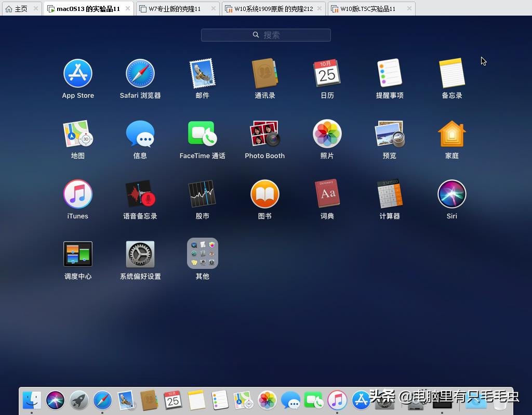Screen dimensions: 532x415
Task: Launch iTunes
Action: click(77, 193)
